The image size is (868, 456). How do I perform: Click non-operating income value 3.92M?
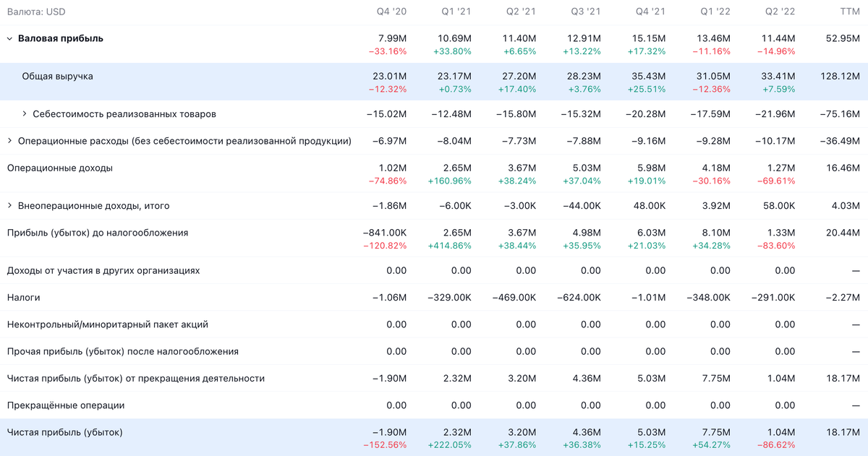click(x=717, y=206)
